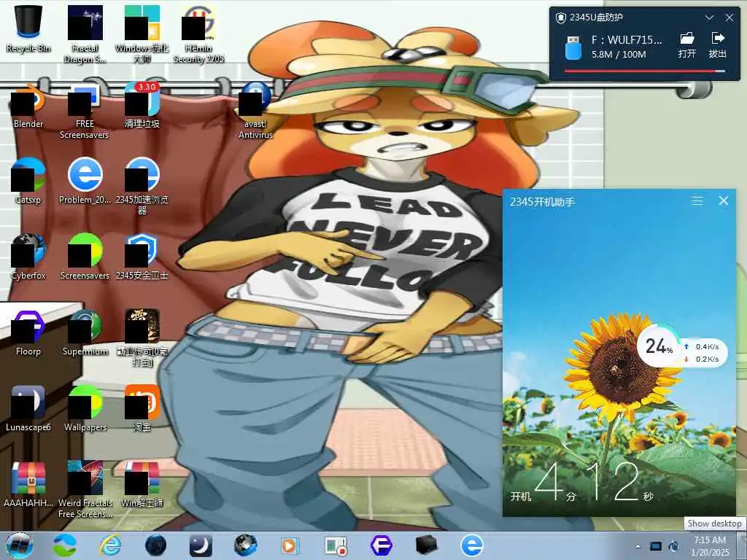Open Lunascape moon icon in taskbar

click(201, 545)
